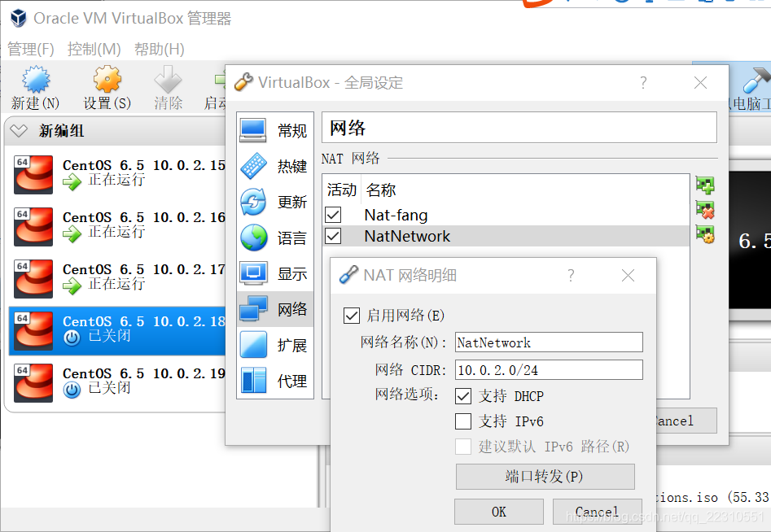Screen dimensions: 771x532
Task: Select the Nat-fang row name
Action: point(396,215)
